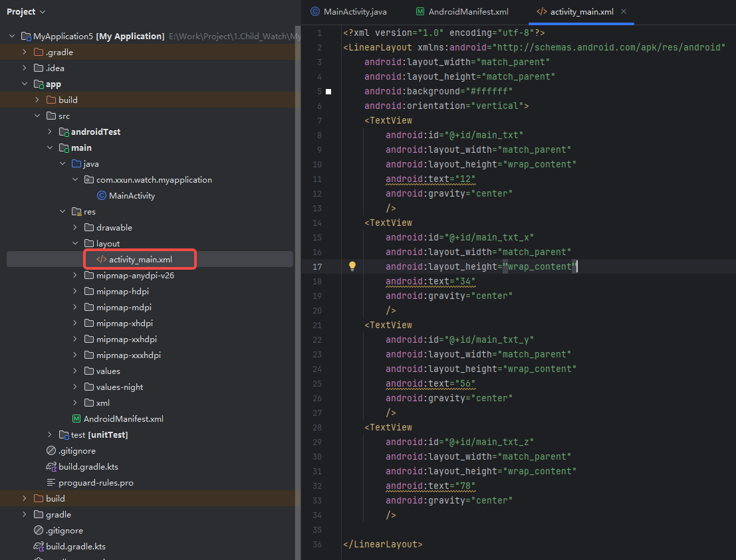Click the proguard-rules.pro file icon
Viewport: 736px width, 560px height.
point(51,483)
